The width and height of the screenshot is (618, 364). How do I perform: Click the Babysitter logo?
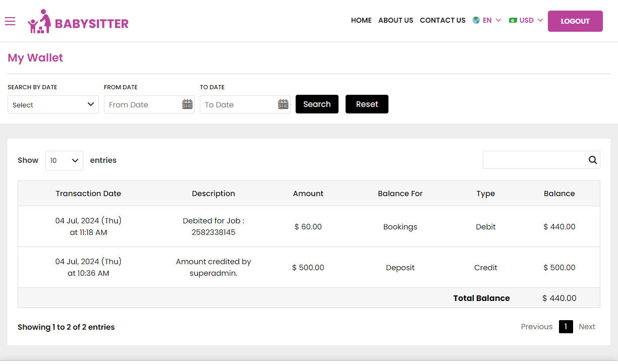tap(78, 21)
